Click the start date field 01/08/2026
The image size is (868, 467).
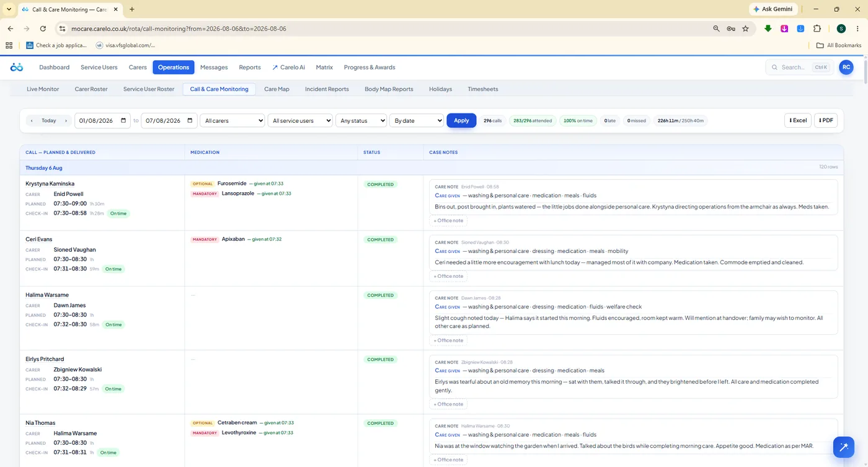pos(104,120)
